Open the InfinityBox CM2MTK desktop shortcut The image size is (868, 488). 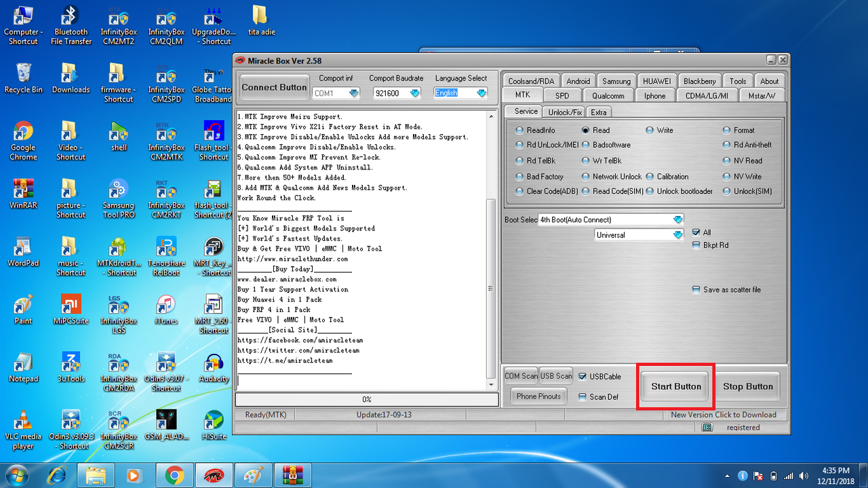coord(166,141)
